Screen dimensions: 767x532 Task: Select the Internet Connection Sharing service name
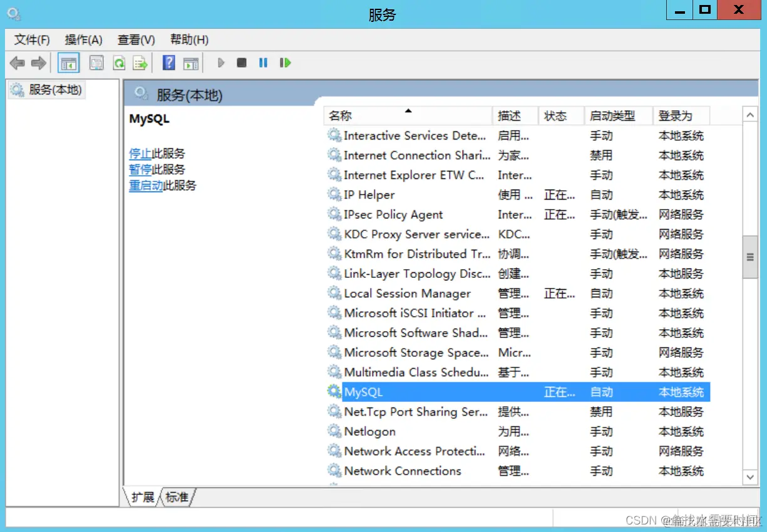pos(417,155)
